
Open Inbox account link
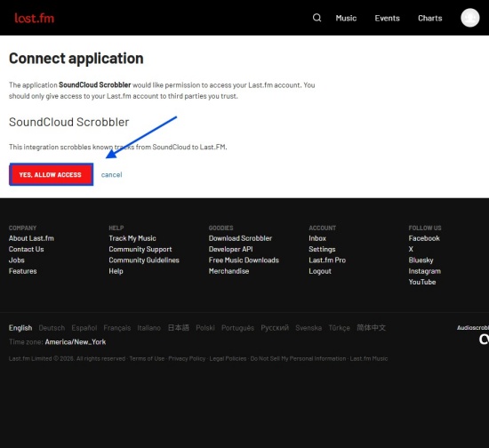point(317,238)
